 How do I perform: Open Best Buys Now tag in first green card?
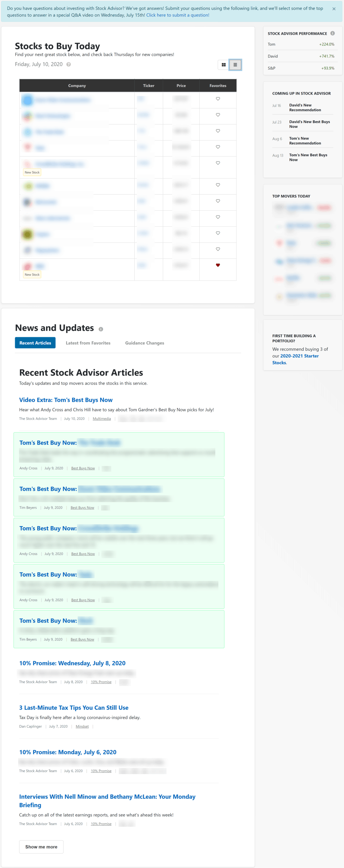83,468
